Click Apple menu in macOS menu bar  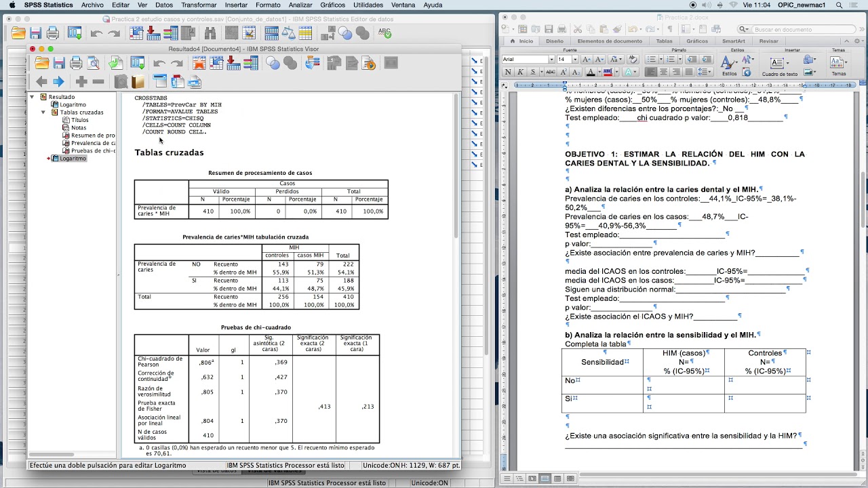click(x=11, y=5)
